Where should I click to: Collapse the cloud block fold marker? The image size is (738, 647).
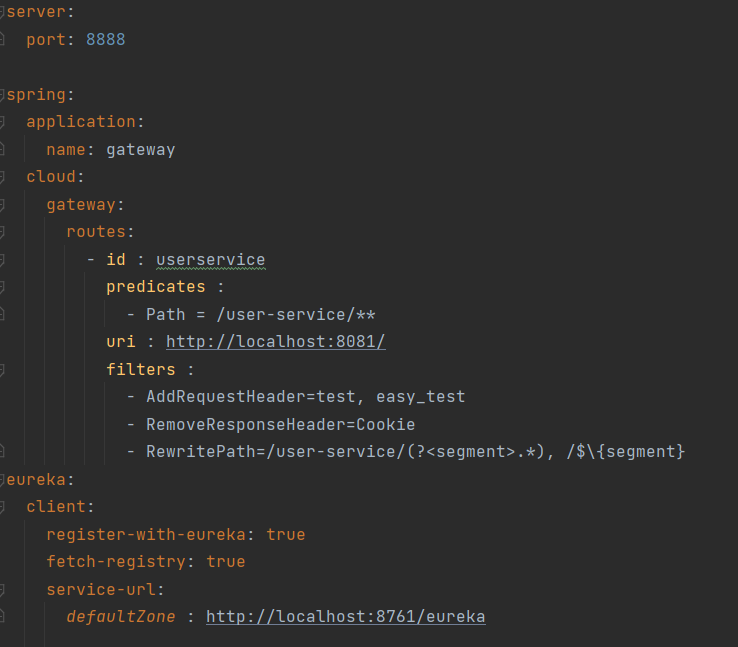[2, 177]
